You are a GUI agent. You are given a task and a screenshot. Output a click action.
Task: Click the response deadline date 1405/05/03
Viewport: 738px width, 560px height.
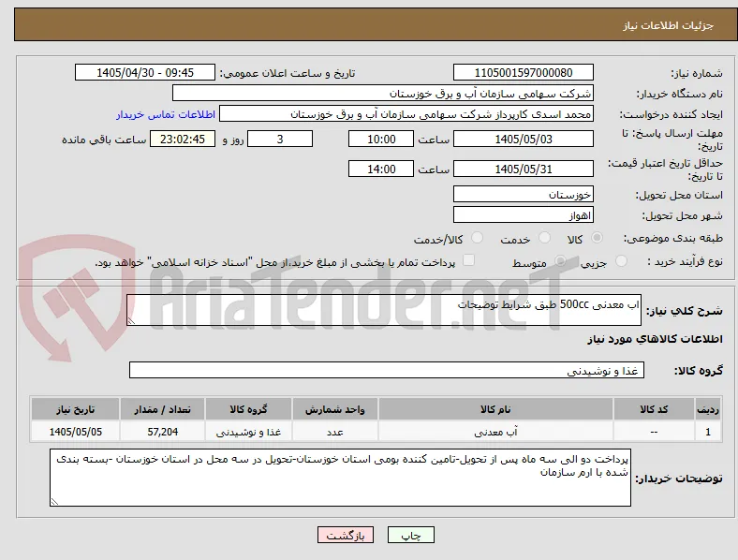coord(524,139)
